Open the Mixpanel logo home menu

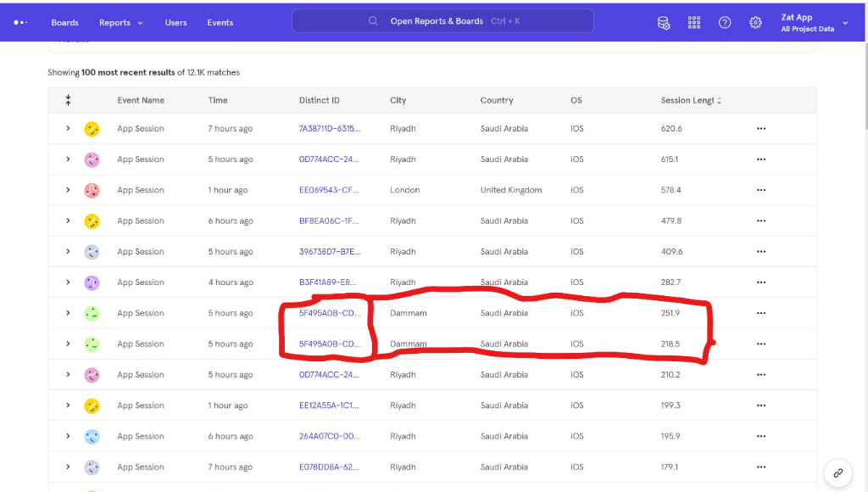(x=20, y=23)
